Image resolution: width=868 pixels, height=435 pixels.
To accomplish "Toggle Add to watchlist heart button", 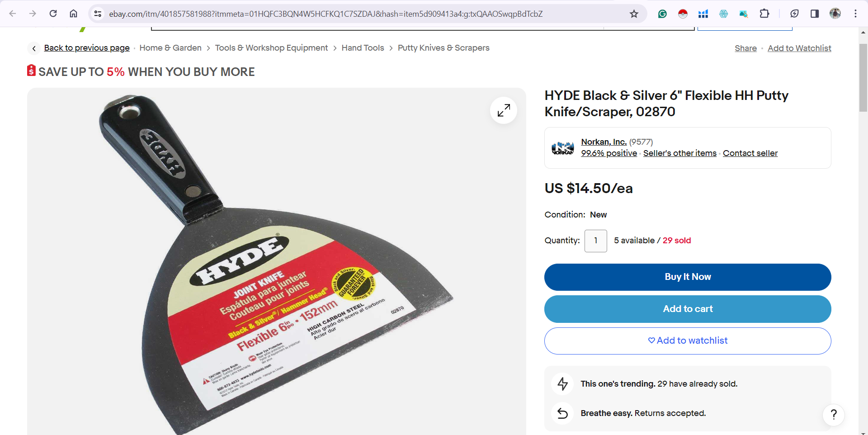I will coord(688,340).
